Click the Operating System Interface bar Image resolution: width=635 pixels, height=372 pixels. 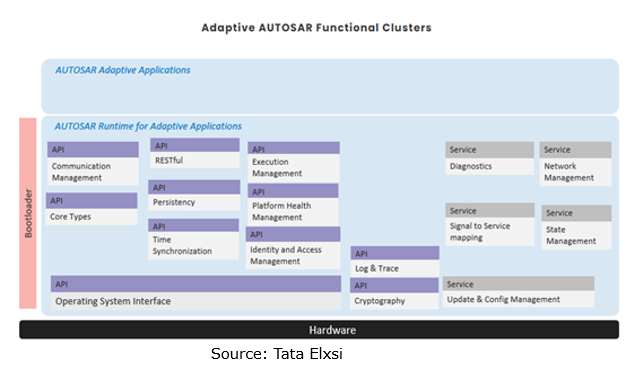click(196, 293)
